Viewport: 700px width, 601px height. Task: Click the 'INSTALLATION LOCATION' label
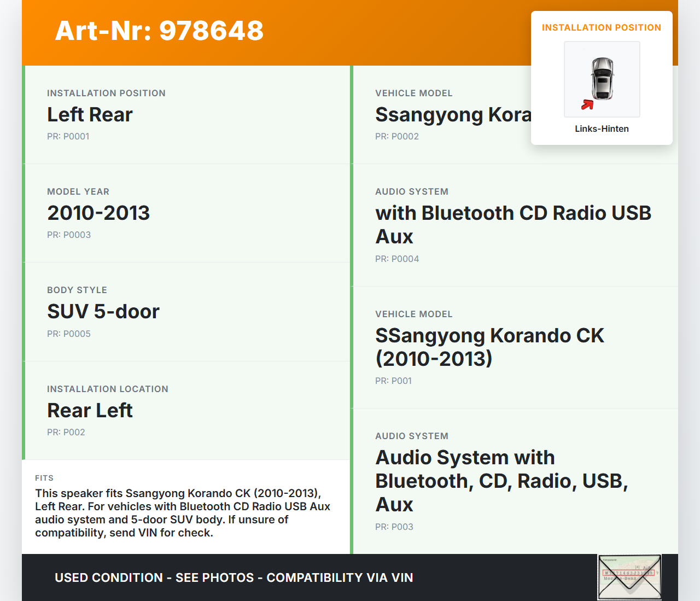click(x=108, y=389)
